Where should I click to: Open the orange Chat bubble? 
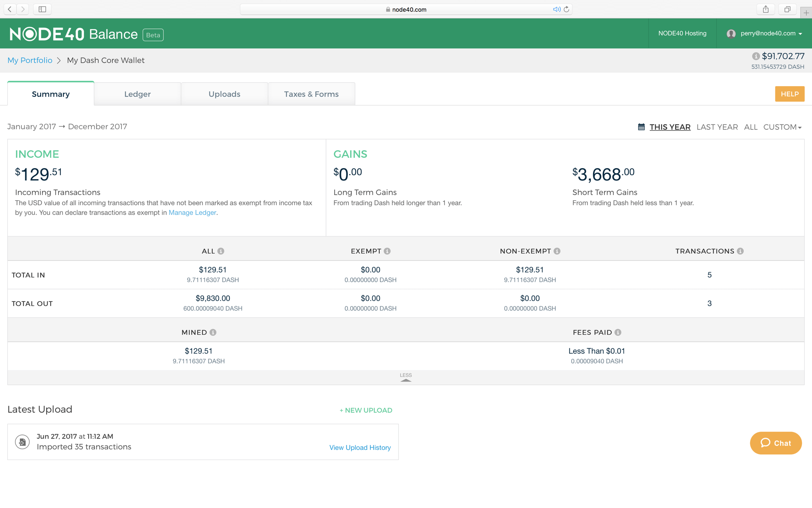775,443
